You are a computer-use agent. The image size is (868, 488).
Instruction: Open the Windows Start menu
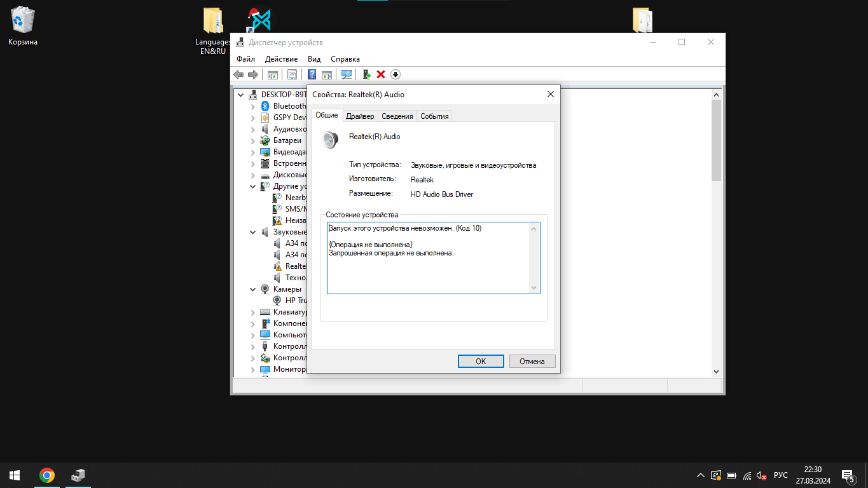point(15,475)
